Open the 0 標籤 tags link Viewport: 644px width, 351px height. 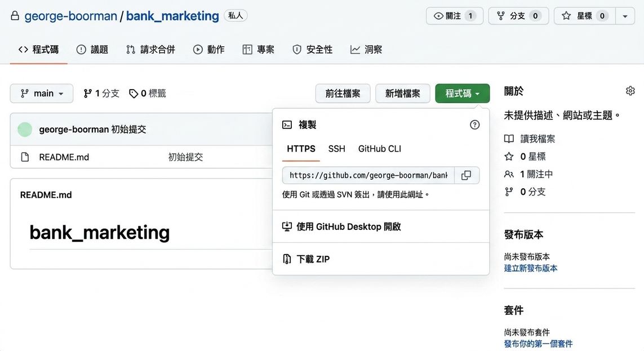click(x=148, y=94)
